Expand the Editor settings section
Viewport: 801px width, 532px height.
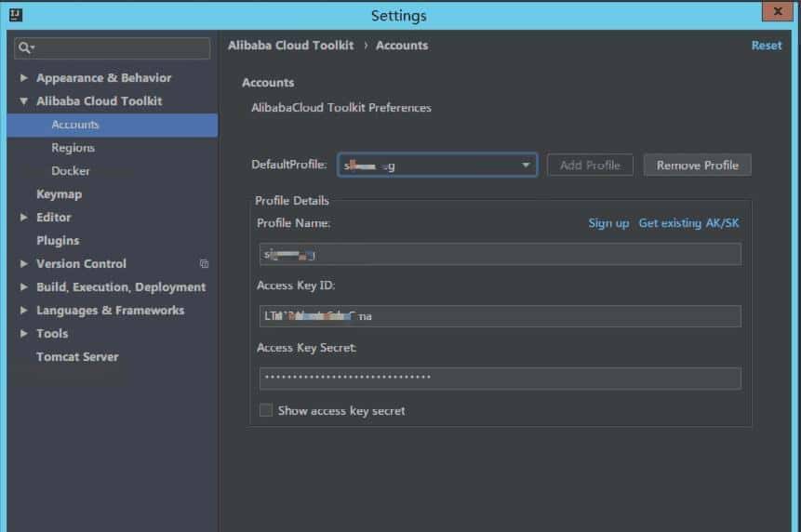[23, 218]
